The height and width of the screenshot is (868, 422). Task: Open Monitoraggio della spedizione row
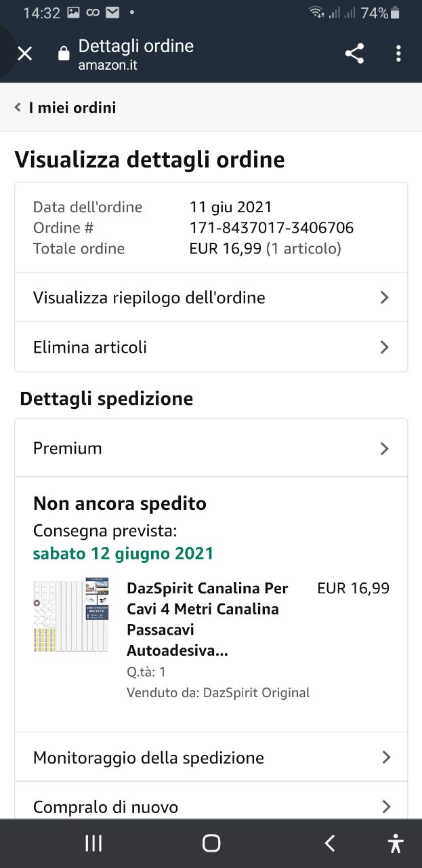(x=211, y=757)
